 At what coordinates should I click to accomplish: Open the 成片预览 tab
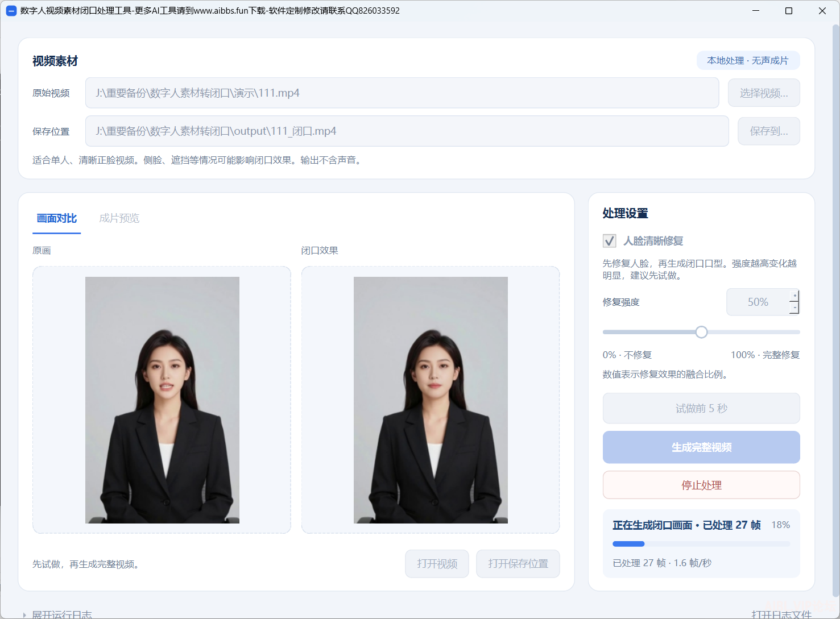119,218
